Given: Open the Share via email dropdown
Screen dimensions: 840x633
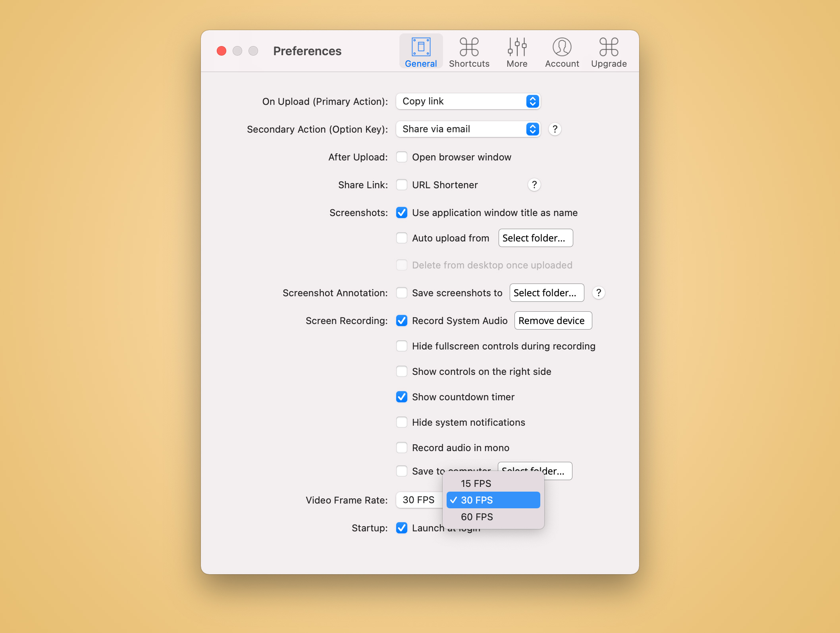Looking at the screenshot, I should pyautogui.click(x=468, y=129).
